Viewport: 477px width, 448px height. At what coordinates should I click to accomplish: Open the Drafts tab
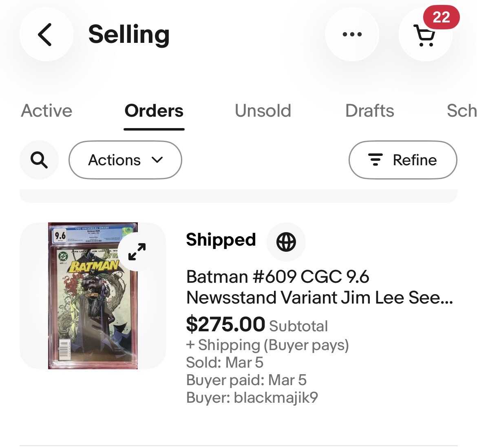369,111
